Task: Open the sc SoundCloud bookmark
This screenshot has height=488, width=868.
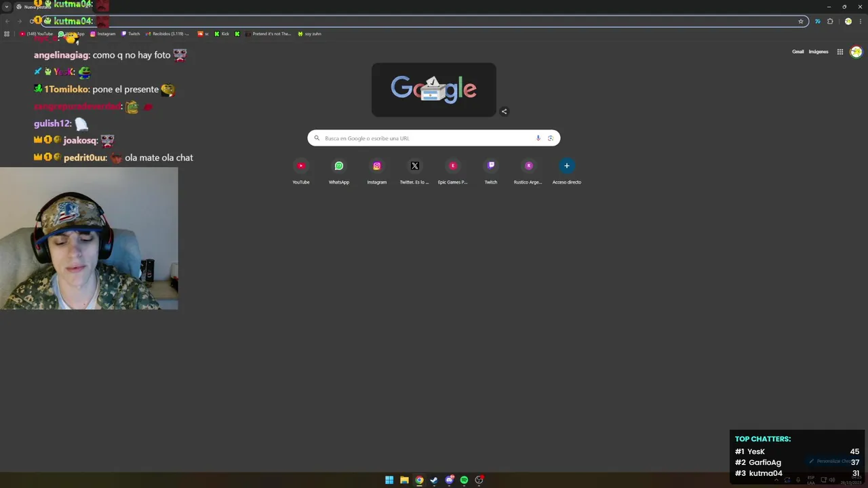Action: click(x=203, y=34)
